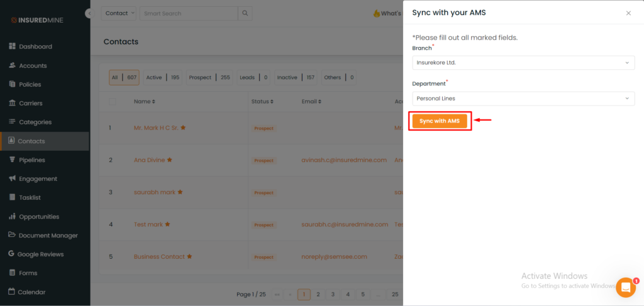Click the Opportunities chart icon
The image size is (644, 306).
[12, 216]
